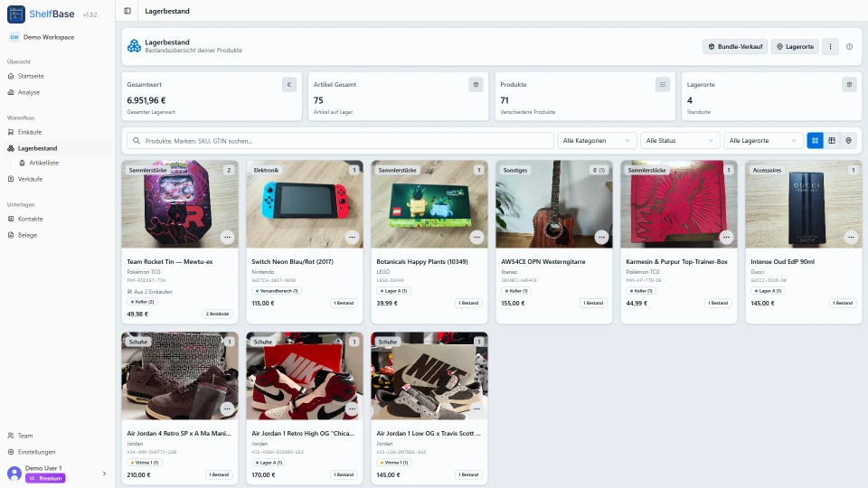The height and width of the screenshot is (488, 868).
Task: Toggle the sidebar collapse icon
Action: pos(127,11)
